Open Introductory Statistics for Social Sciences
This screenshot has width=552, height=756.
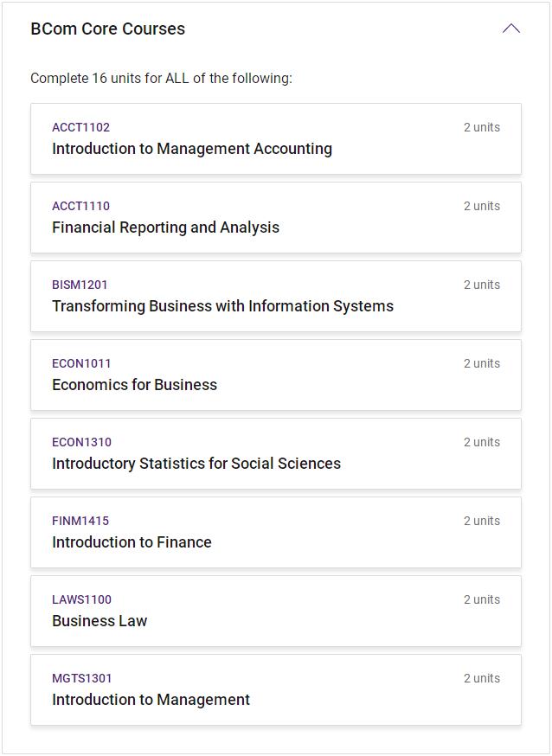[196, 464]
